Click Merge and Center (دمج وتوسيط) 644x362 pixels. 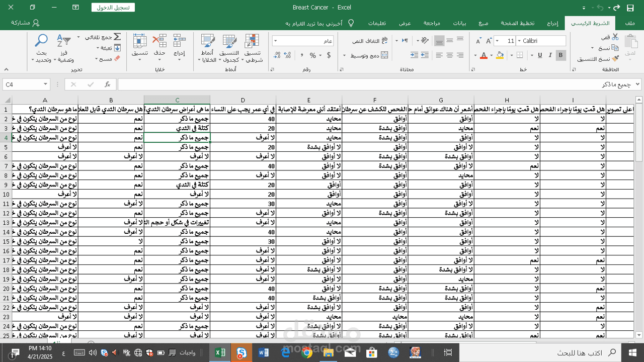370,55
